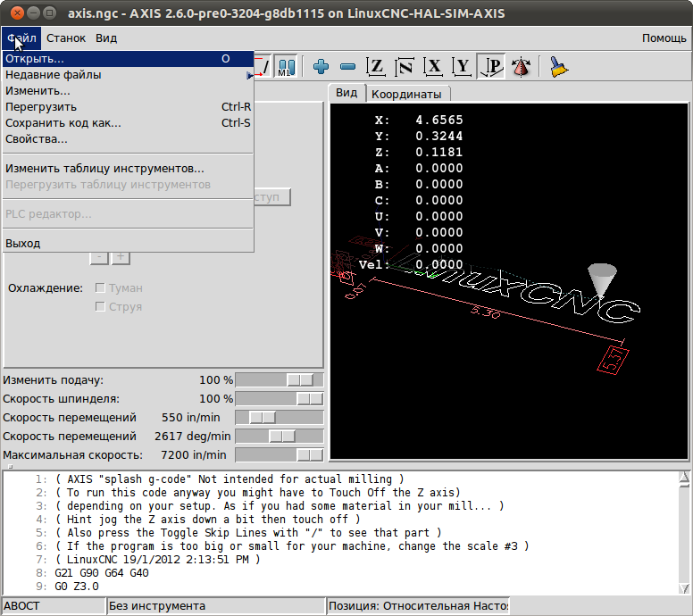693x616 pixels.
Task: Clear live plot with broom icon
Action: click(558, 67)
